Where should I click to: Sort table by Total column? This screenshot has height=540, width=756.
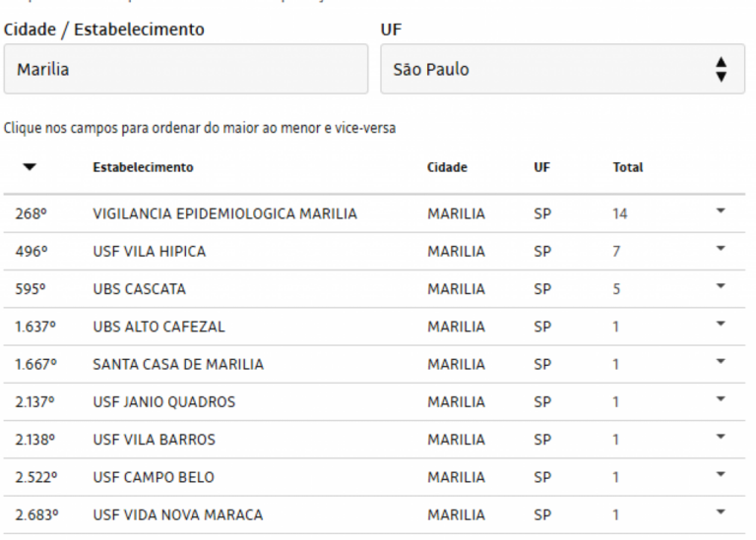click(x=628, y=167)
